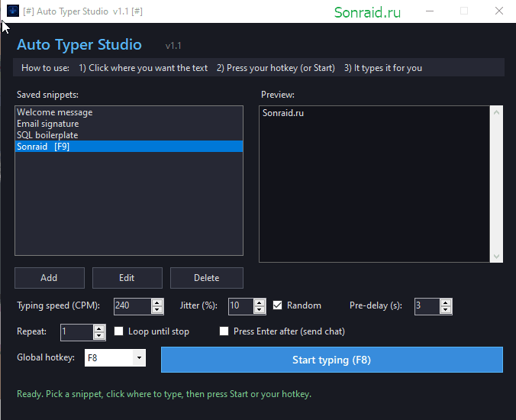Decrease Pre-delay with down arrow
The image size is (516, 420).
446,310
